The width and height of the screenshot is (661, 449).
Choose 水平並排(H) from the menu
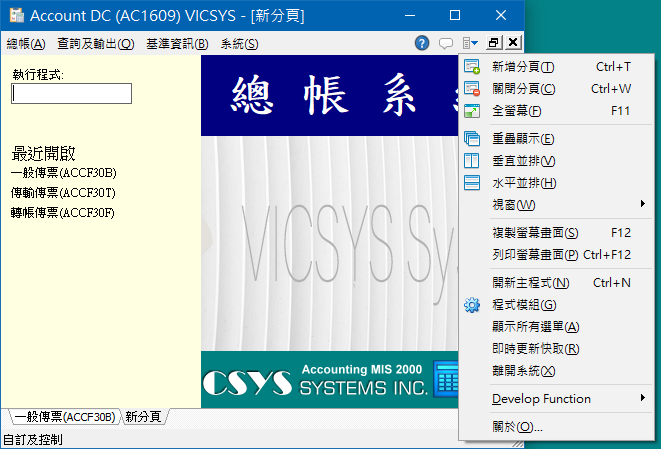[556, 183]
